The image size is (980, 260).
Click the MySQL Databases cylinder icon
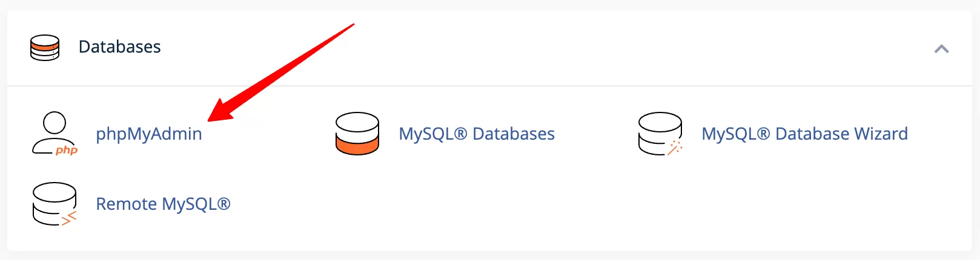[357, 134]
